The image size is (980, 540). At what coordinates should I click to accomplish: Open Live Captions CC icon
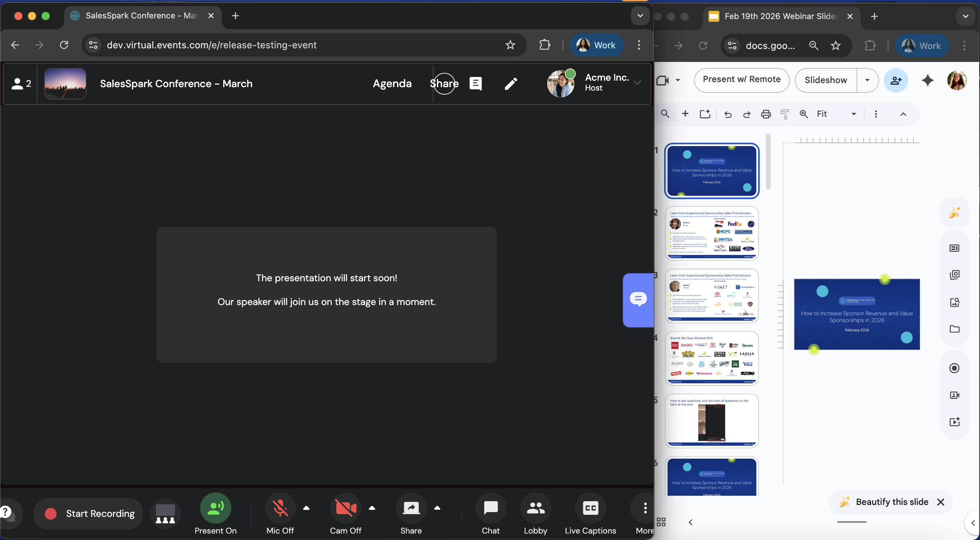point(590,508)
